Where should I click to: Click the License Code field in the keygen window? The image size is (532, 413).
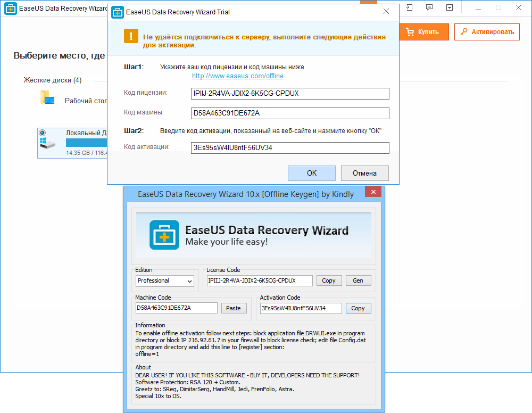pos(260,280)
